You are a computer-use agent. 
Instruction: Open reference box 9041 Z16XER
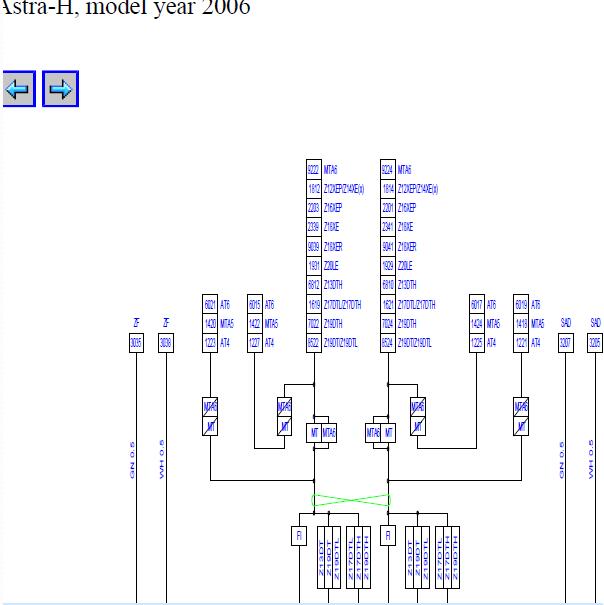[387, 247]
